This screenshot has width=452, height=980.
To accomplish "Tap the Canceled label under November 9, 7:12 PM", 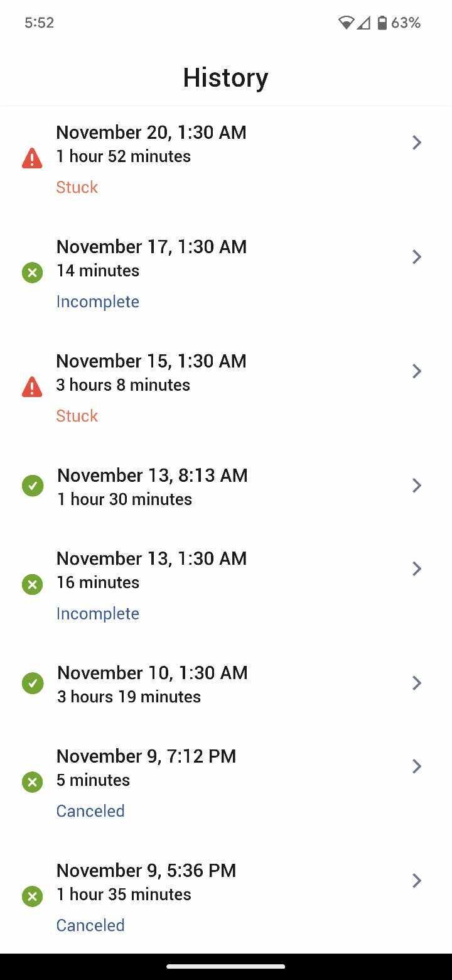I will pyautogui.click(x=90, y=811).
